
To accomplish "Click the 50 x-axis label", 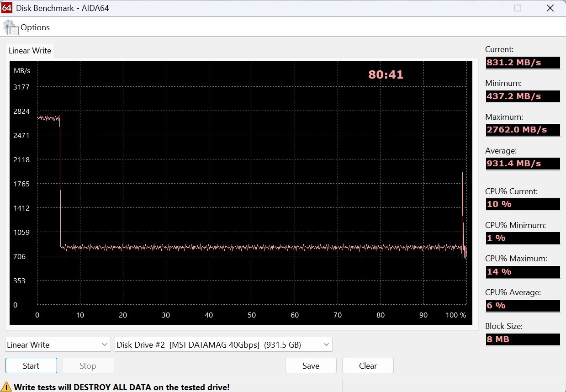I will coord(252,315).
